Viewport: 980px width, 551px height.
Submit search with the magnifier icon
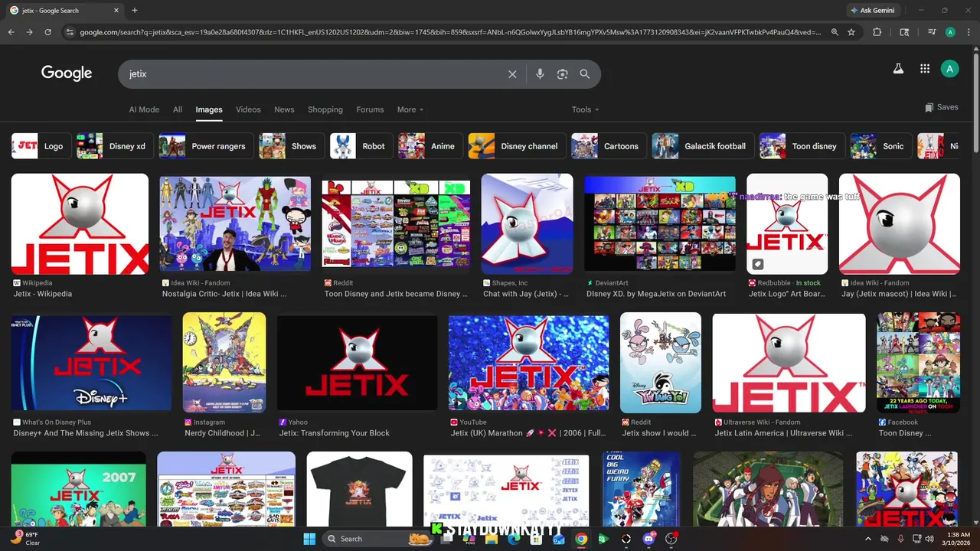[x=585, y=74]
